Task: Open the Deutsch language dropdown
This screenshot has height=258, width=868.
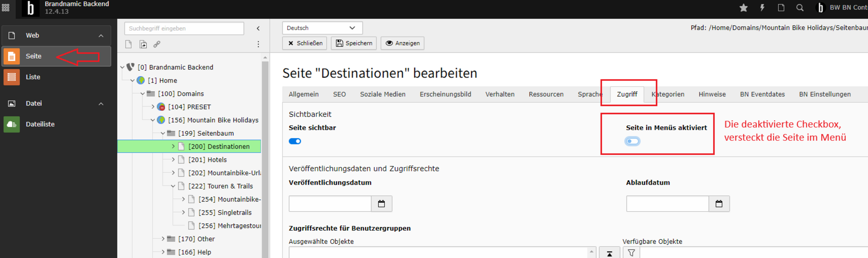Action: [x=322, y=28]
